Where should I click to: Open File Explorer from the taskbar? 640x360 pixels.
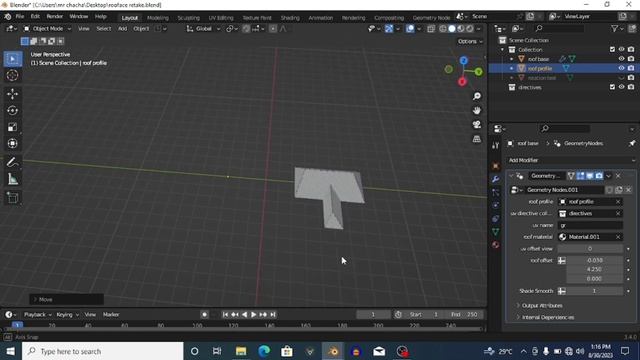(241, 351)
